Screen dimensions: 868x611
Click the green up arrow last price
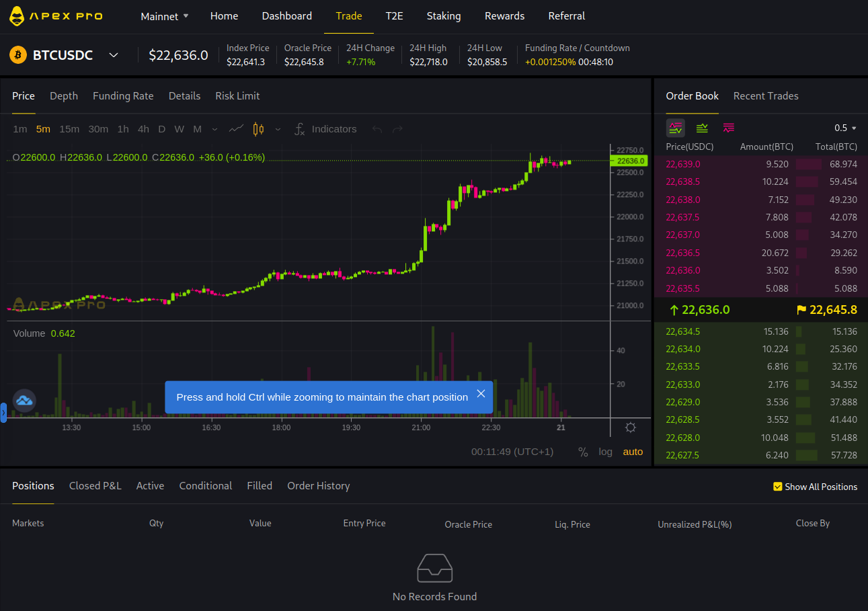click(x=674, y=310)
